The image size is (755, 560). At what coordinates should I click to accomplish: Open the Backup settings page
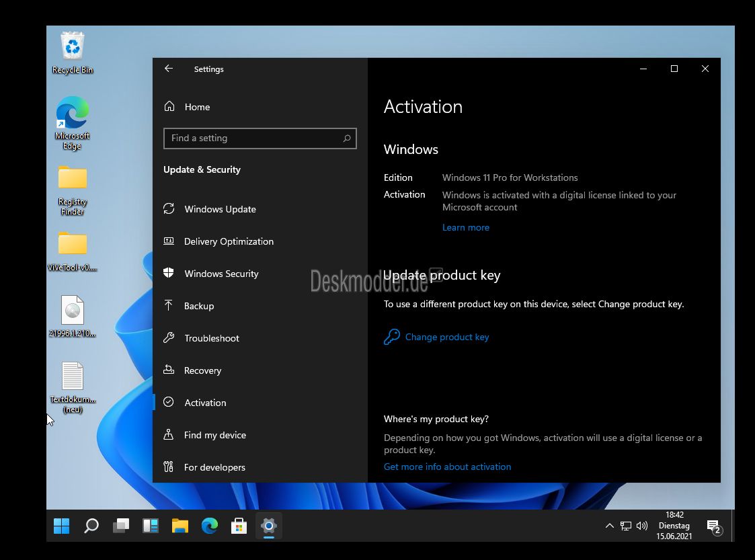click(260, 306)
